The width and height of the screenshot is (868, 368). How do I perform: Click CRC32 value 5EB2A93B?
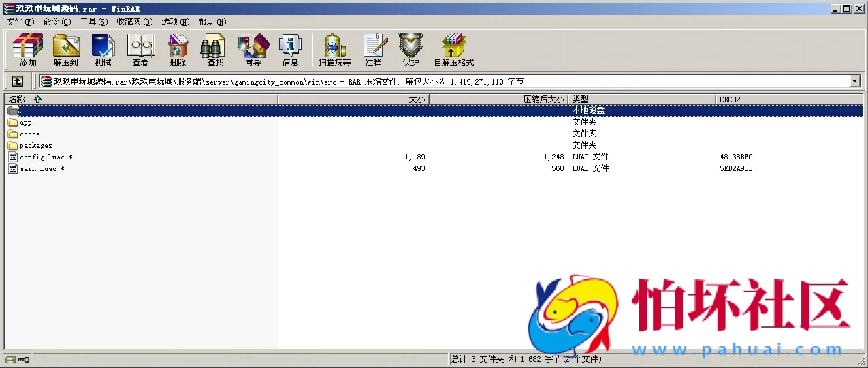point(736,169)
